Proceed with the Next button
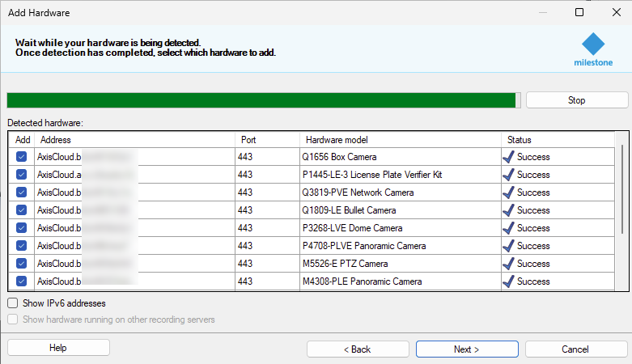Image resolution: width=632 pixels, height=364 pixels. pos(467,349)
